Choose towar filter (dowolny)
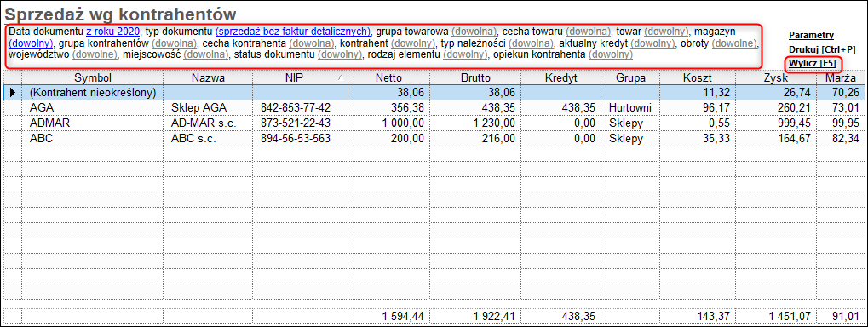 [x=666, y=31]
